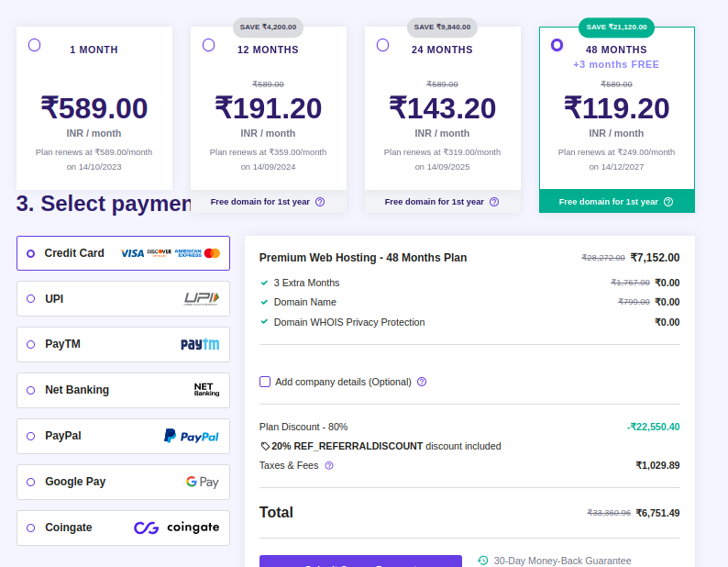Click info icon next to Taxes & Fees
The width and height of the screenshot is (728, 567).
(329, 465)
